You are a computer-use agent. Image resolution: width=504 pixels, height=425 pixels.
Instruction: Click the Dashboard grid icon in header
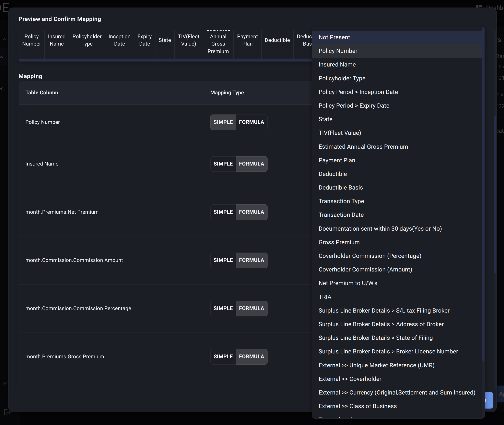tap(479, 7)
